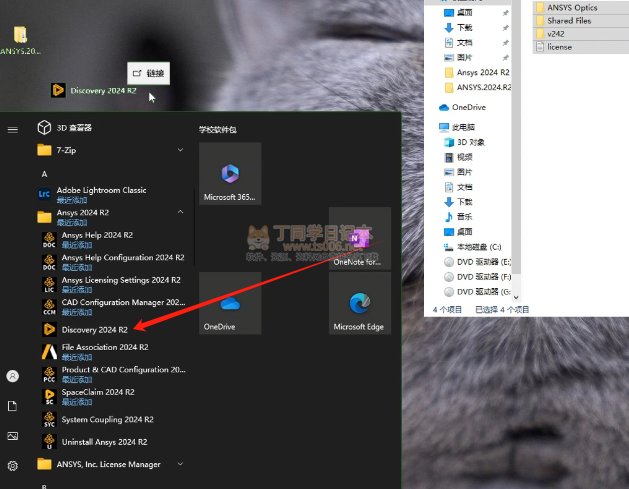Select 音乐 in Explorer navigation pane
This screenshot has width=629, height=489.
click(458, 217)
